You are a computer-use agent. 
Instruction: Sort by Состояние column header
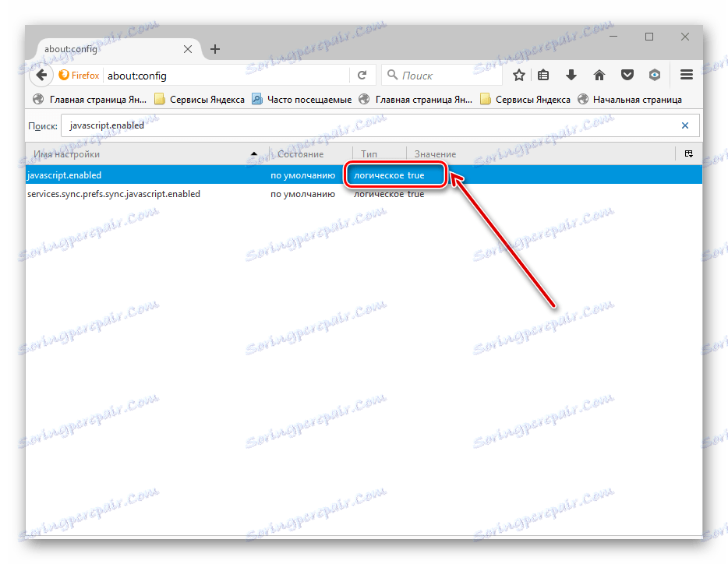tap(310, 154)
